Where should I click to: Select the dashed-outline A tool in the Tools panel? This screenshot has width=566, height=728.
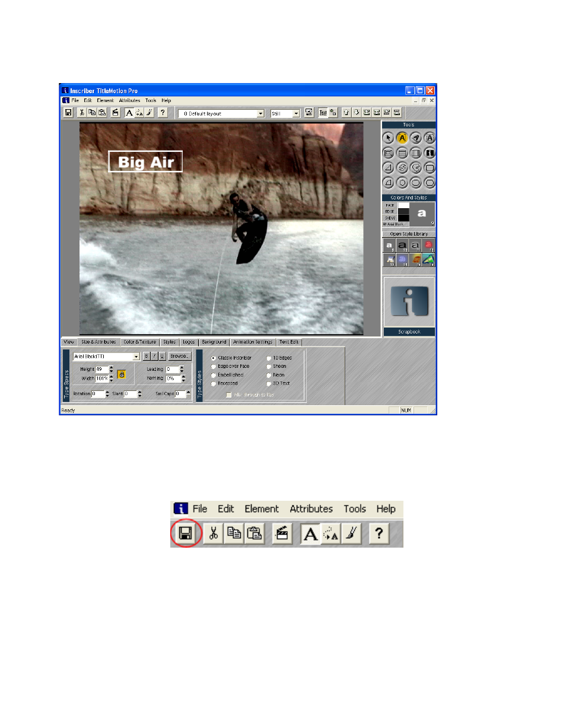(x=430, y=138)
